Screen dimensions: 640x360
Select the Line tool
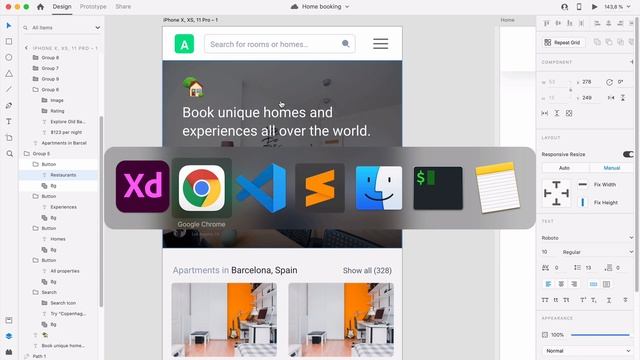(x=9, y=89)
